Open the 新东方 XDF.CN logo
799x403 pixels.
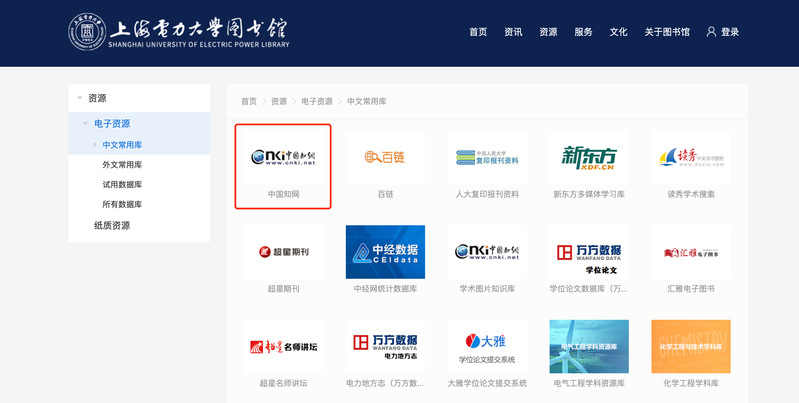(589, 157)
